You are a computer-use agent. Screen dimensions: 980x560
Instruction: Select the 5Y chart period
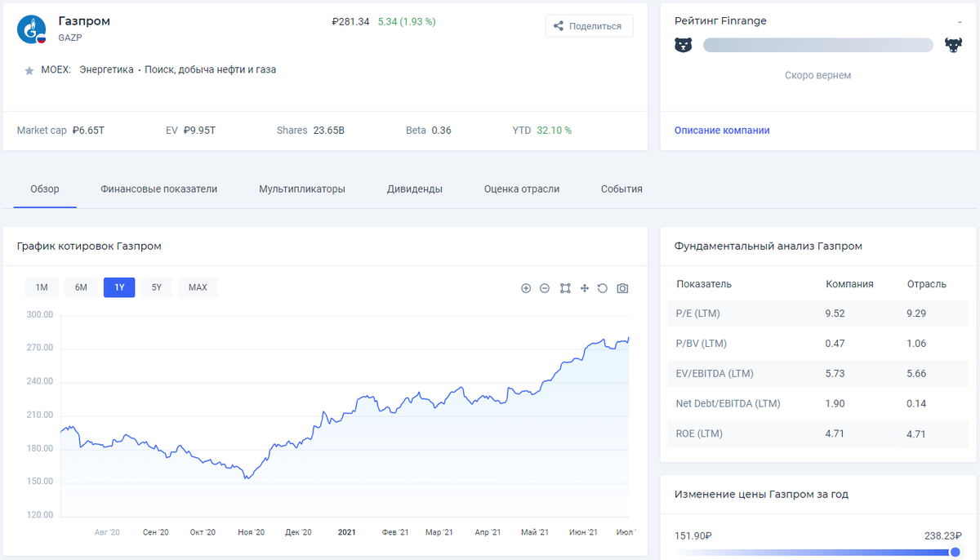tap(157, 287)
